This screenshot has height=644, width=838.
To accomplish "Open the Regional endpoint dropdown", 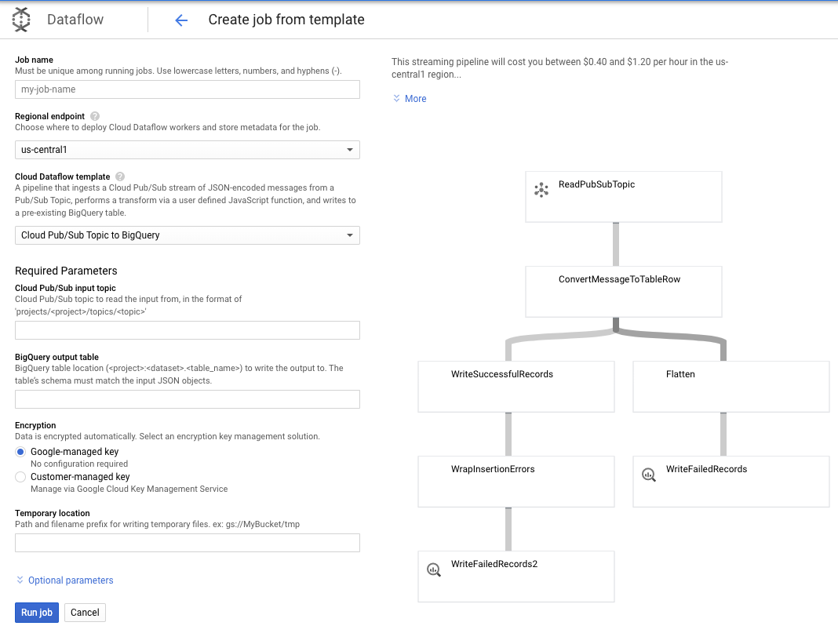I will [187, 150].
